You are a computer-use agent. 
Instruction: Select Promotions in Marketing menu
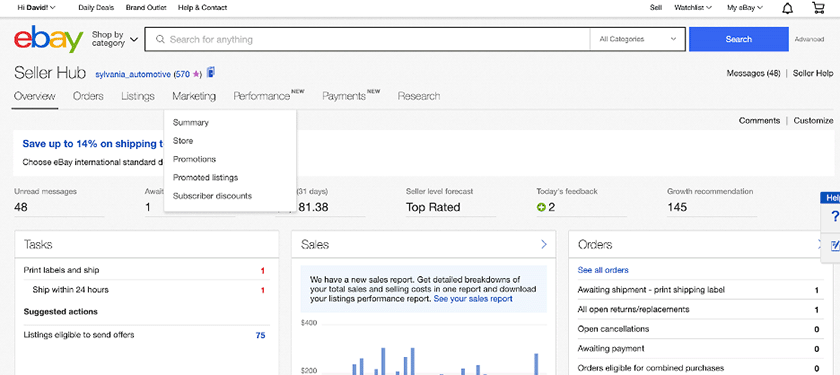coord(194,159)
